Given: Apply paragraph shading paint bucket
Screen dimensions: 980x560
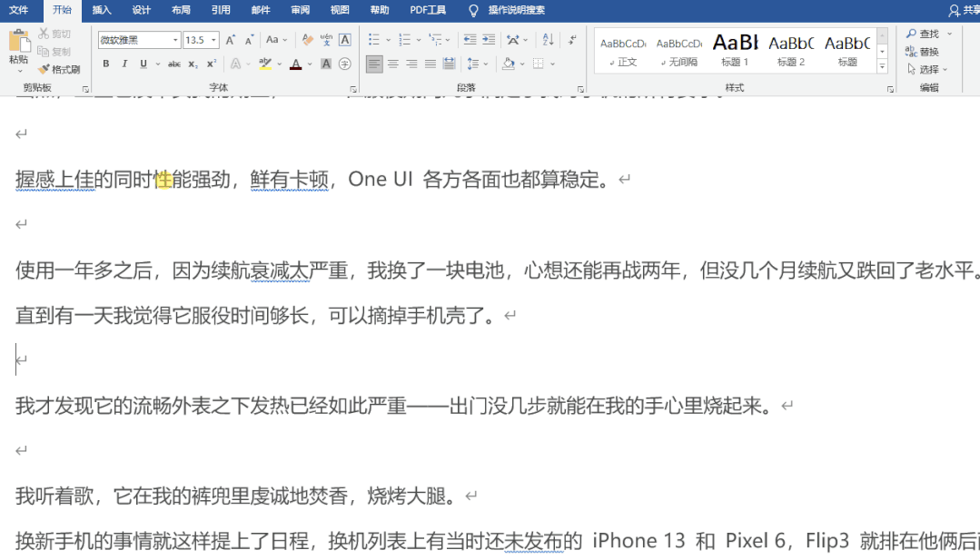Looking at the screenshot, I should pos(508,64).
